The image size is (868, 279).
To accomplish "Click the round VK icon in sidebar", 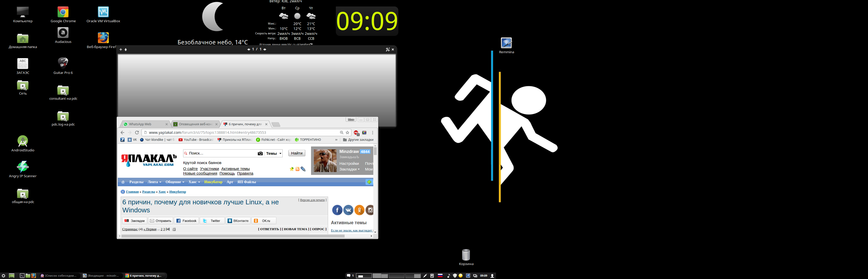I will (348, 210).
